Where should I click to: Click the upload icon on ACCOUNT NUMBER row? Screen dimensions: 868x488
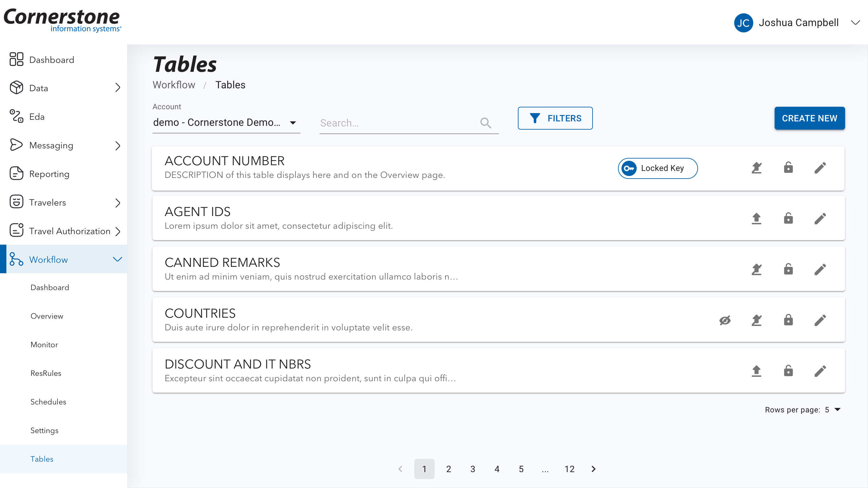point(756,168)
